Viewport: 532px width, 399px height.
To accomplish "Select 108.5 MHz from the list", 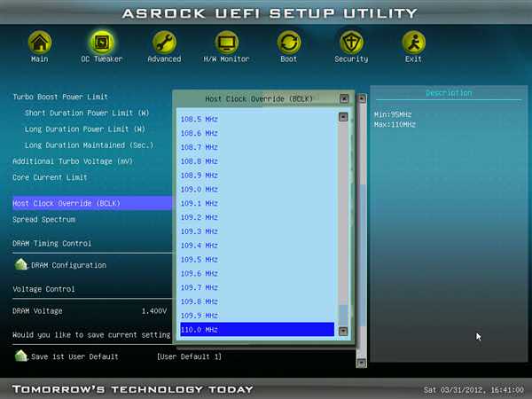I will pyautogui.click(x=257, y=119).
